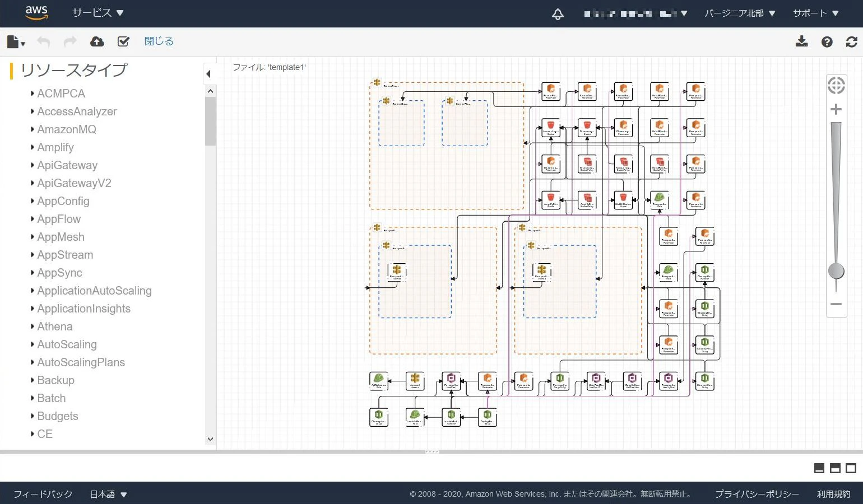
Task: Click the resource list scrollbar thumb
Action: tap(211, 121)
